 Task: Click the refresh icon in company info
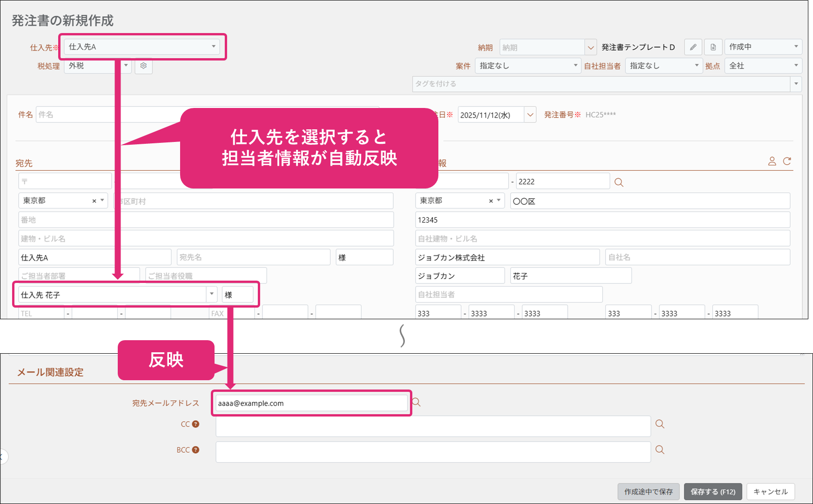[x=787, y=161]
